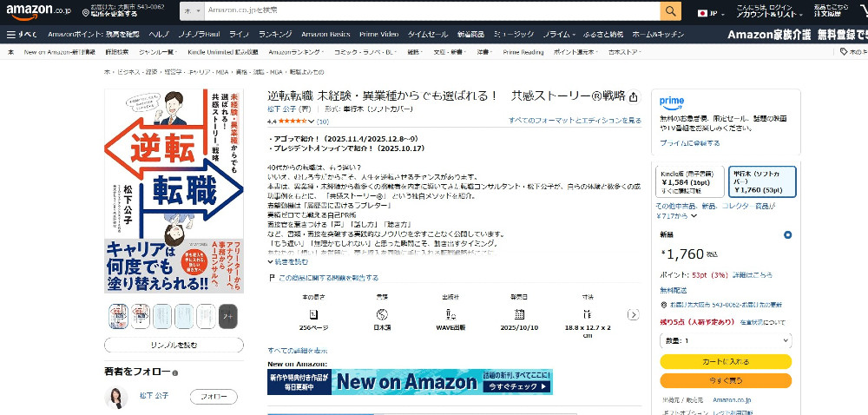Add the book to cart
Image resolution: width=868 pixels, height=415 pixels.
pyautogui.click(x=726, y=361)
